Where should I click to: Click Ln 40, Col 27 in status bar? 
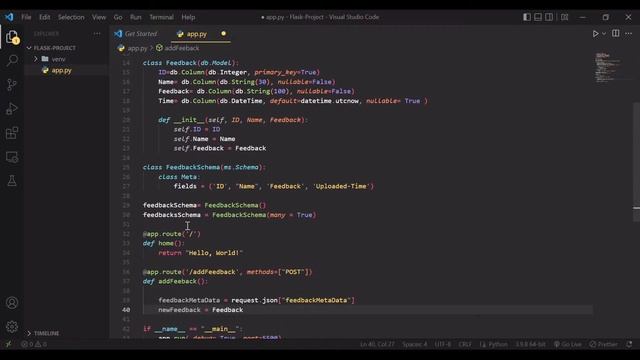coord(377,344)
